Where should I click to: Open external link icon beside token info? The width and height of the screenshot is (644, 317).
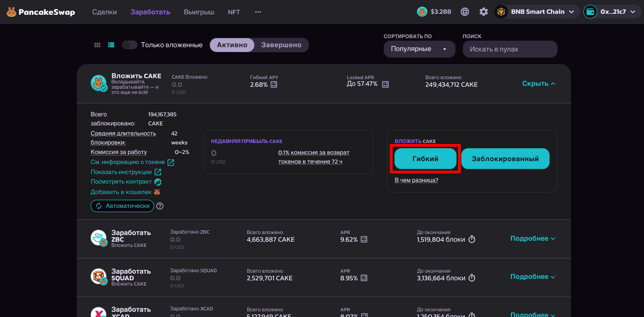(171, 163)
